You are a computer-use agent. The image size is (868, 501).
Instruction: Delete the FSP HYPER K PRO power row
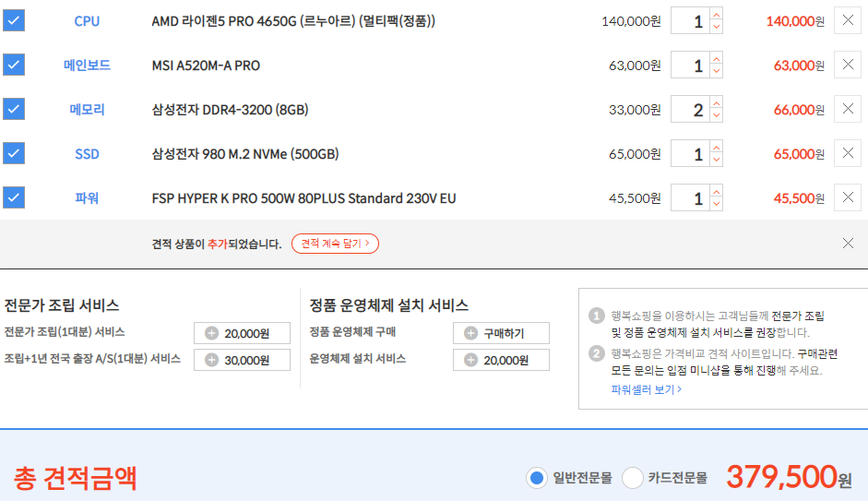point(848,197)
